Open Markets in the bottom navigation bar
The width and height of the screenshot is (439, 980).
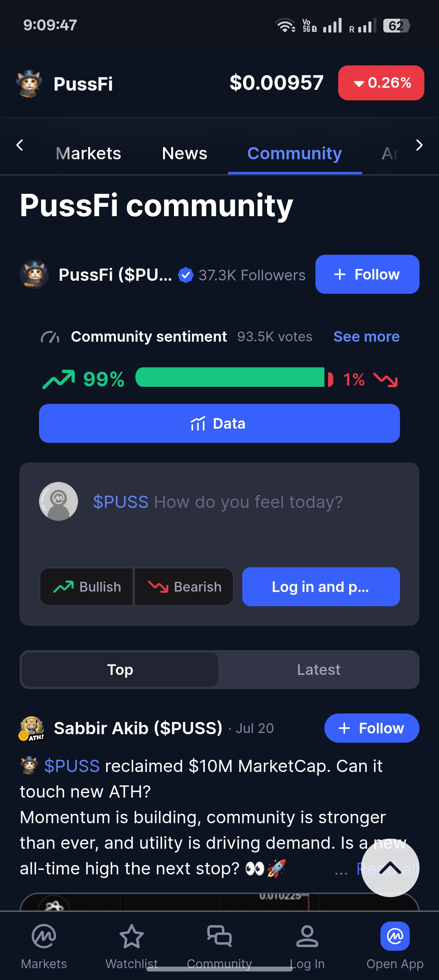[44, 947]
